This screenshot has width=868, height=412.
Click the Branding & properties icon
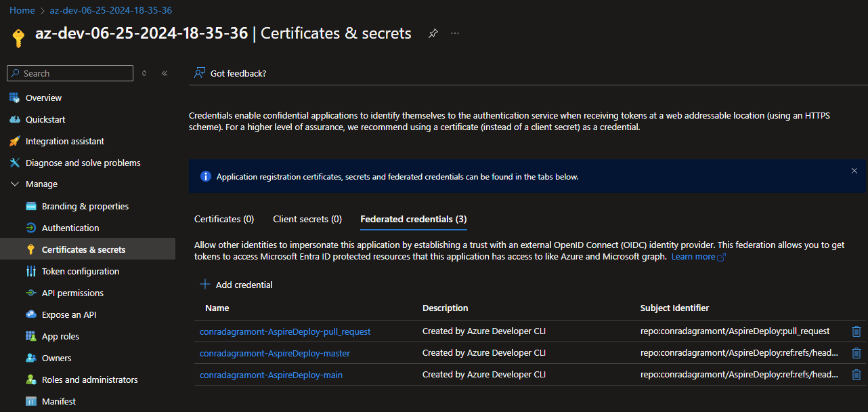[x=30, y=207]
